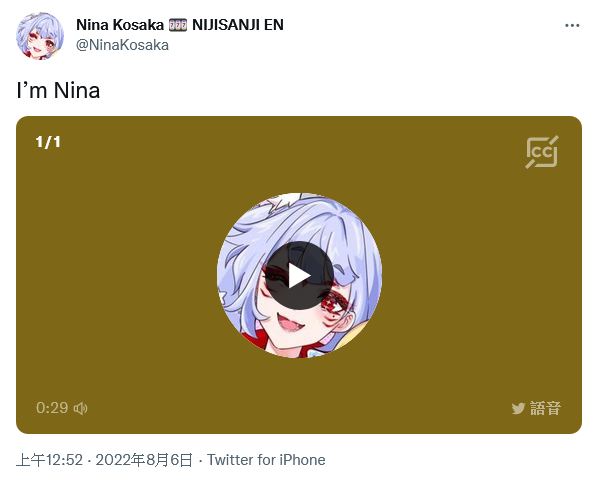Open the Nina Kosaka display name link

pos(120,25)
